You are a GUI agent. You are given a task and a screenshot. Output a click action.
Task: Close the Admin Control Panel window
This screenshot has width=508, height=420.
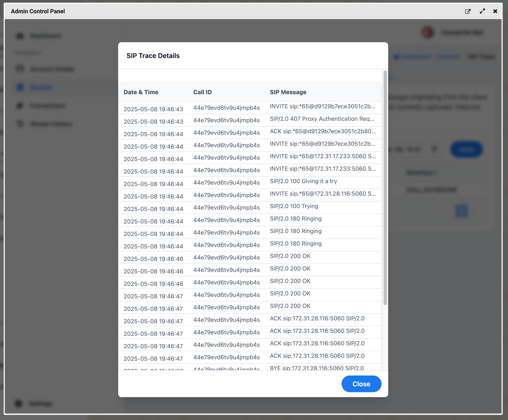pos(495,11)
